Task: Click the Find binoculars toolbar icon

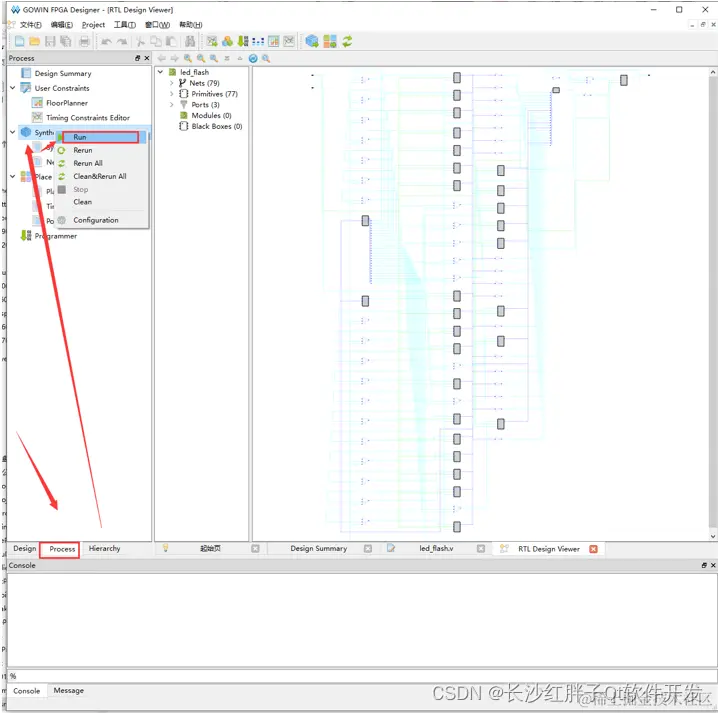Action: coord(190,42)
